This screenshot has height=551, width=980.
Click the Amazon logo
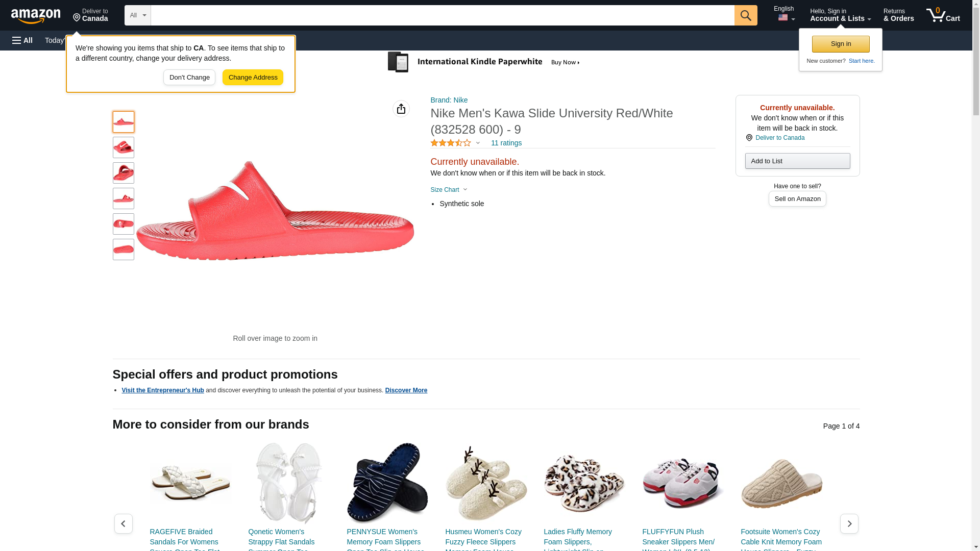[36, 16]
